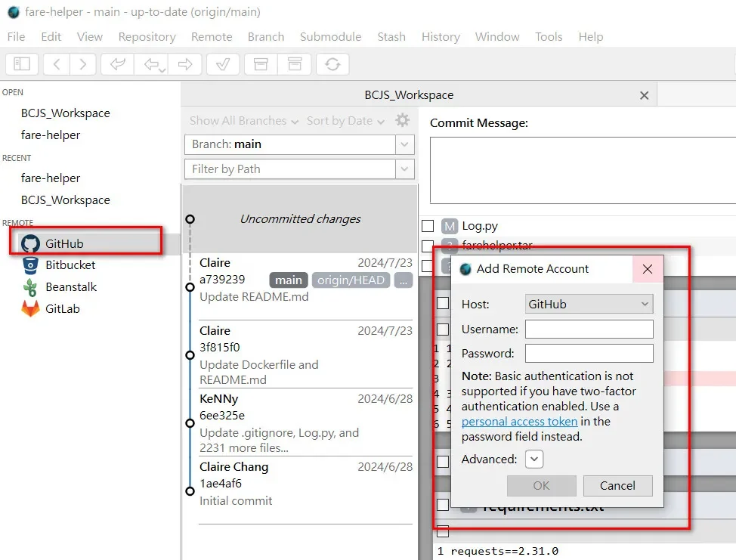Stage farehelper.tar with its checkbox
This screenshot has height=560, width=736.
pyautogui.click(x=428, y=246)
